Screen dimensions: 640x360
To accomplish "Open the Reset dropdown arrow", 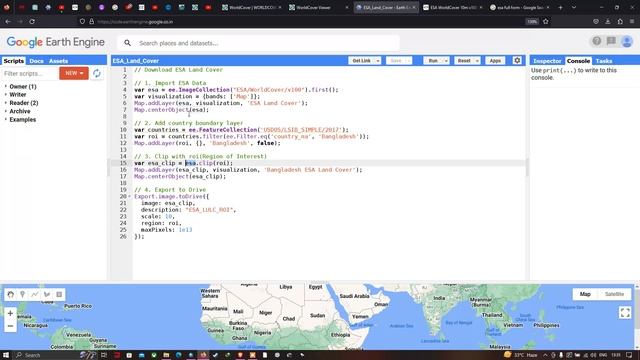I will point(477,61).
